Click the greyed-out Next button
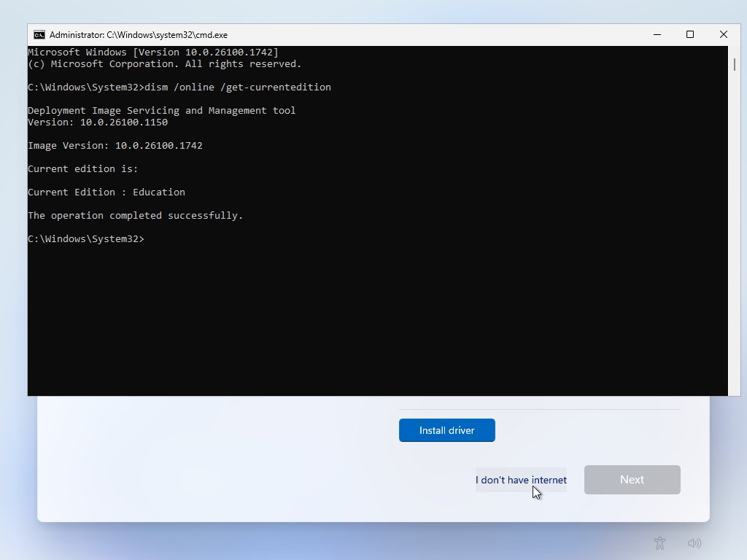 click(632, 480)
